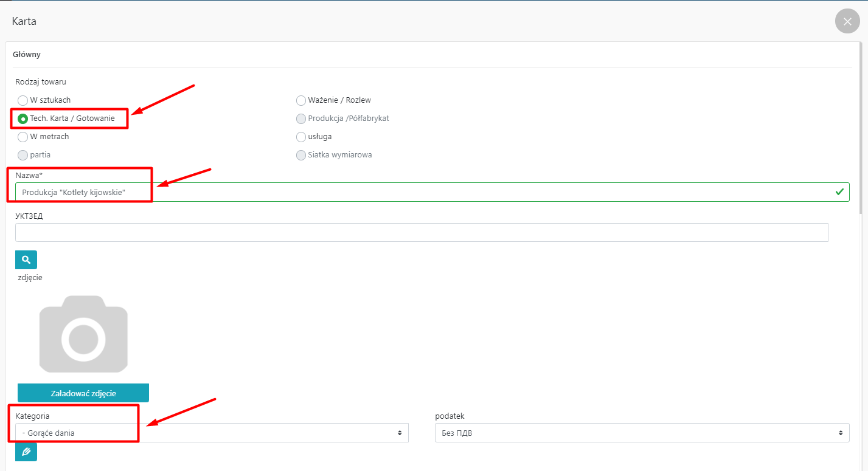Select the "Produkcja /Półfabrykat" radio button
The width and height of the screenshot is (868, 471).
[300, 119]
